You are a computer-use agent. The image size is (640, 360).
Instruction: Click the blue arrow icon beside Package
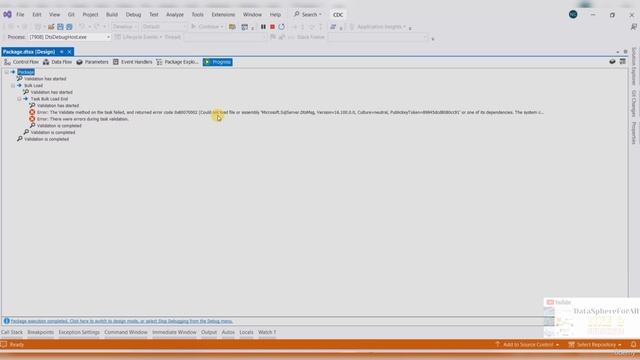pyautogui.click(x=13, y=72)
